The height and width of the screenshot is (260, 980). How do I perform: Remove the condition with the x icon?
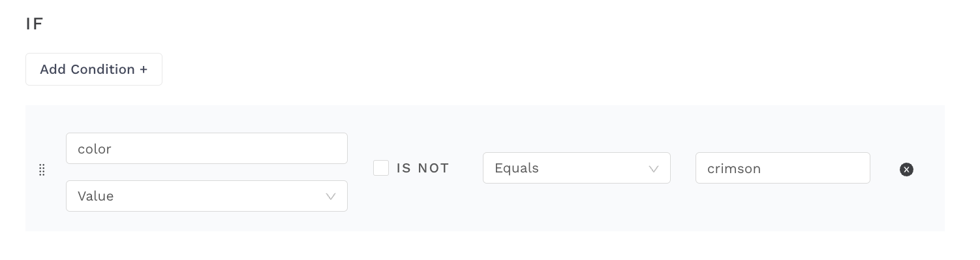(906, 170)
